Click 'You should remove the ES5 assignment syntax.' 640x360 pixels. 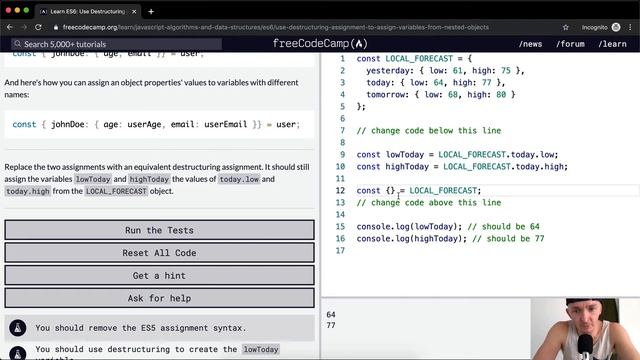[x=141, y=328]
